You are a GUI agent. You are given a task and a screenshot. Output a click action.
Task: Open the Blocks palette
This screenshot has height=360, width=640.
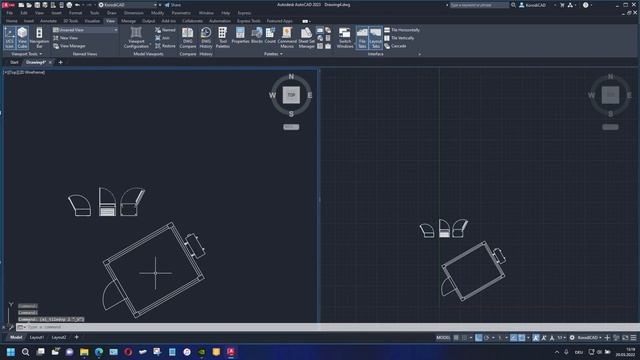[257, 36]
